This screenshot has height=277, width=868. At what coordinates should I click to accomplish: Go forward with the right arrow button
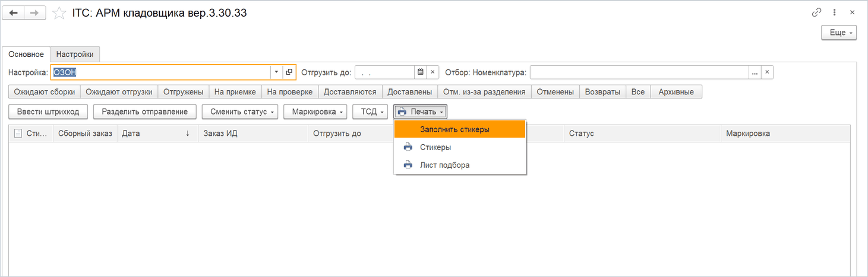click(x=35, y=13)
